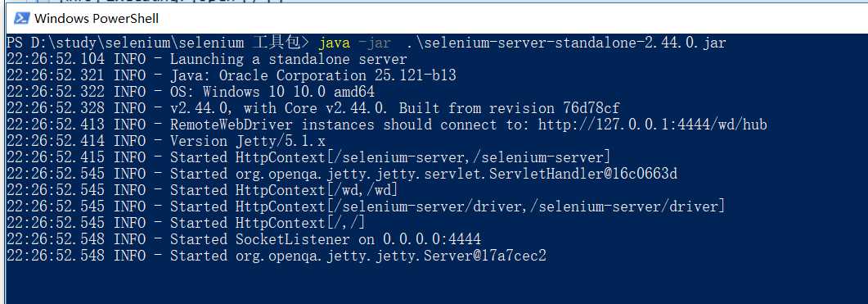Image resolution: width=868 pixels, height=304 pixels.
Task: Click the Launching a standalone server line
Action: (x=205, y=59)
